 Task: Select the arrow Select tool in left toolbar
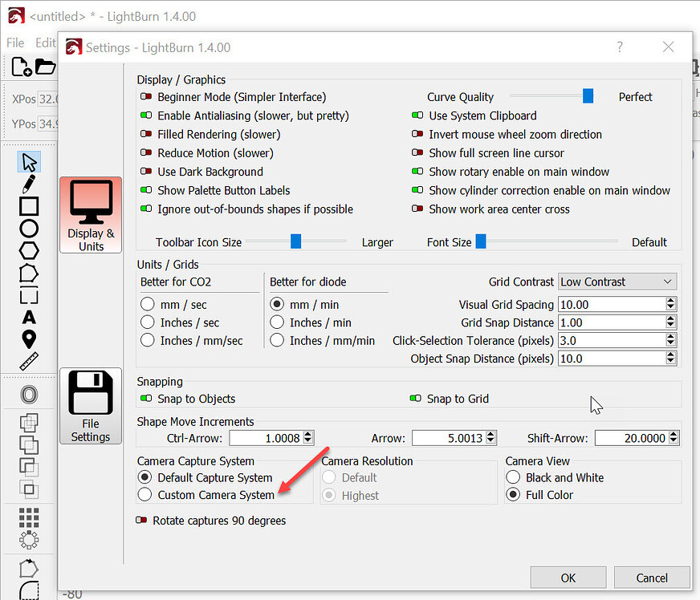point(29,162)
